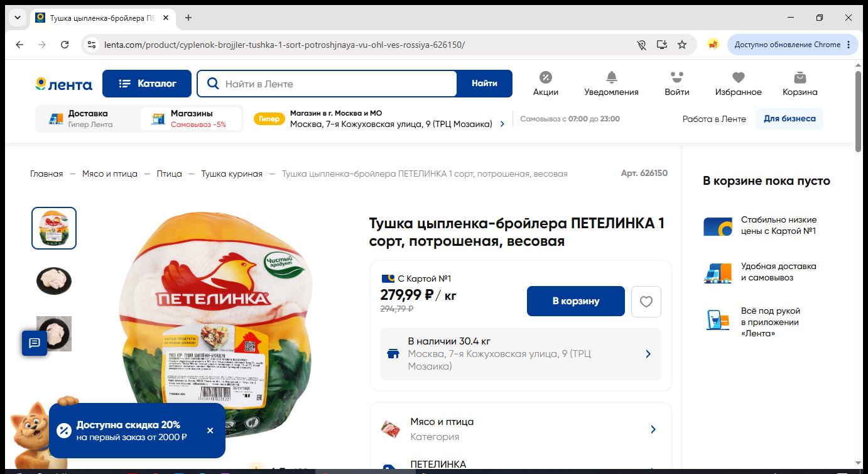Open Для бизнеса link

pyautogui.click(x=789, y=119)
